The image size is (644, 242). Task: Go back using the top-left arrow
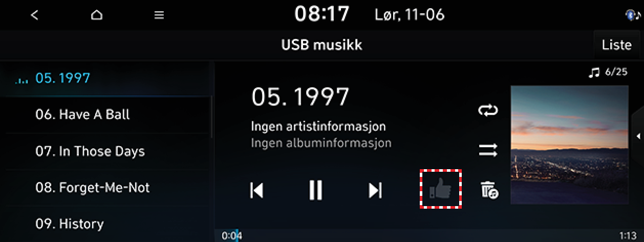tap(34, 15)
